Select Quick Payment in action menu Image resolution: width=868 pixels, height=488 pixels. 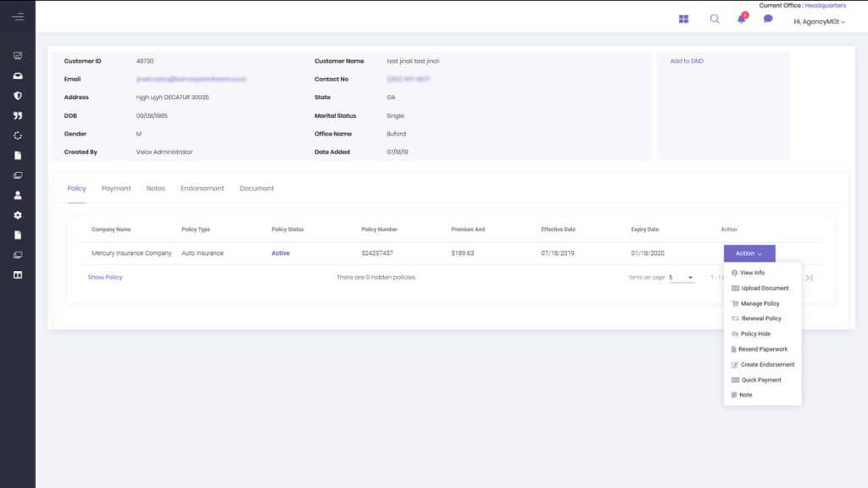(760, 380)
